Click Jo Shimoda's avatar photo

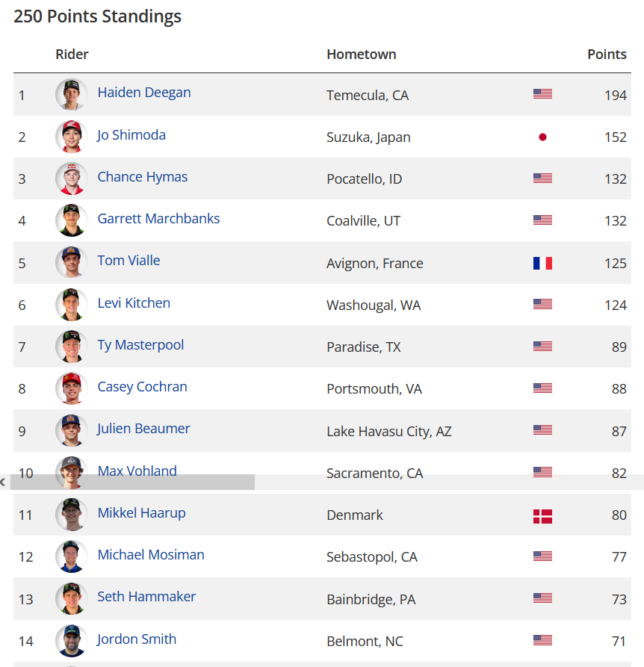point(72,137)
